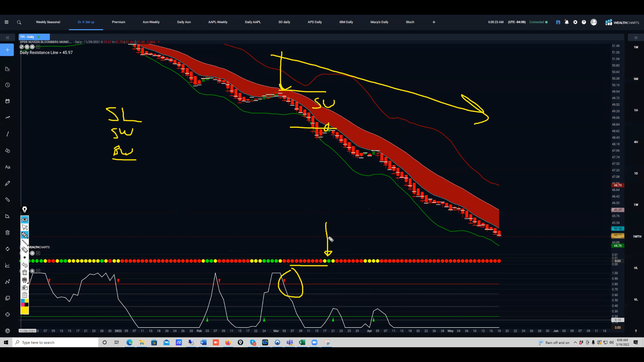Pick the yellow color swatch in annotation toolbar
Viewport: 644px width, 362px height.
tap(24, 310)
